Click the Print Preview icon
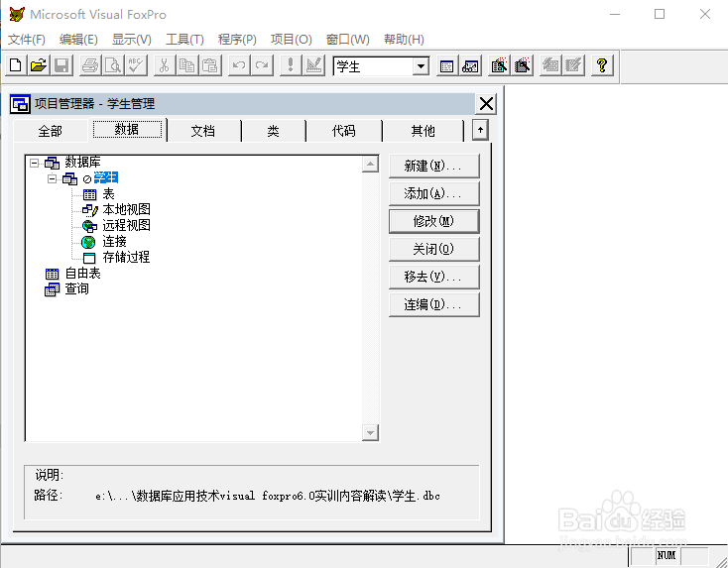 pos(113,65)
